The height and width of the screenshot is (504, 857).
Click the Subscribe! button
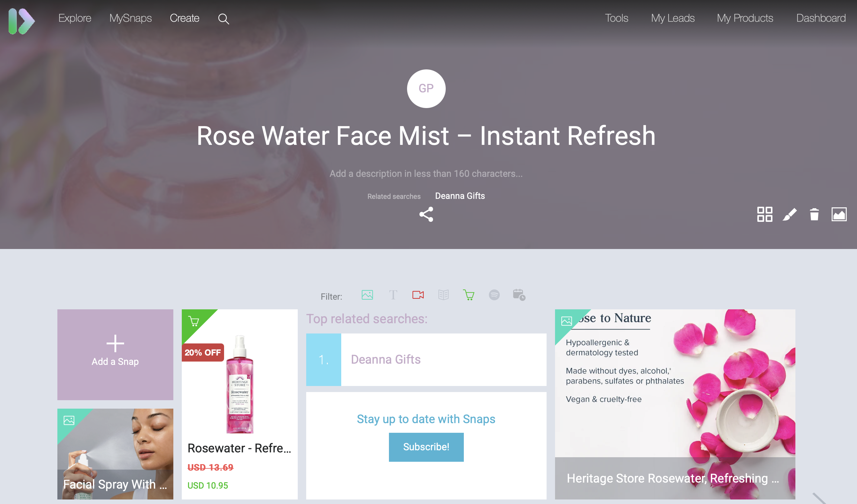click(426, 447)
